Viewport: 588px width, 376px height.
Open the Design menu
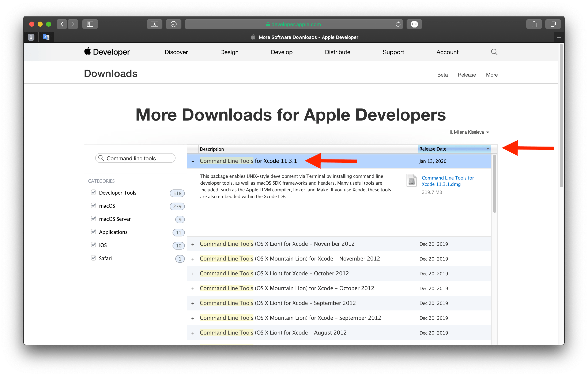(x=229, y=52)
